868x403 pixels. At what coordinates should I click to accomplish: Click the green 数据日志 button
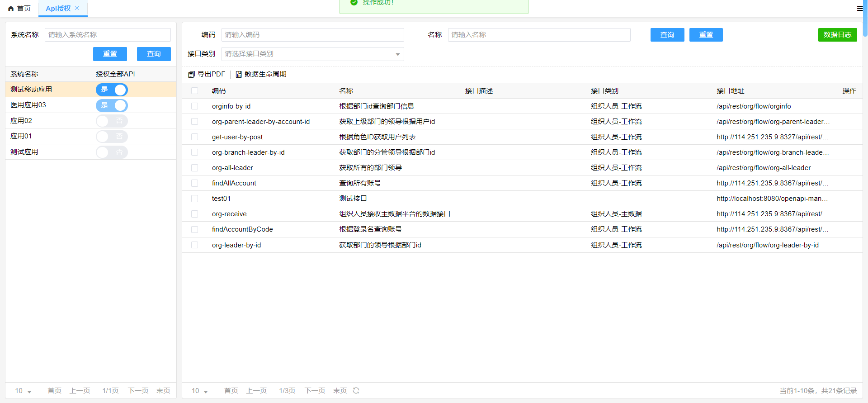pos(837,35)
